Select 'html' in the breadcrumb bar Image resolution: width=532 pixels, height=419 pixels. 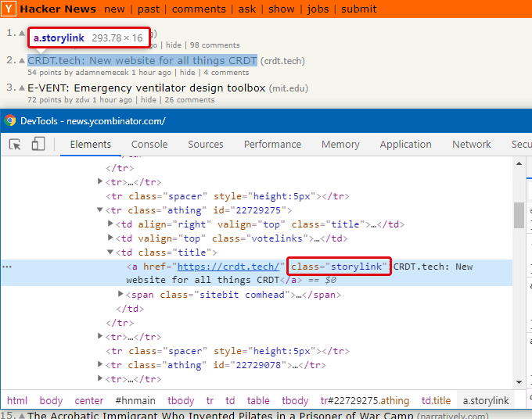[17, 401]
